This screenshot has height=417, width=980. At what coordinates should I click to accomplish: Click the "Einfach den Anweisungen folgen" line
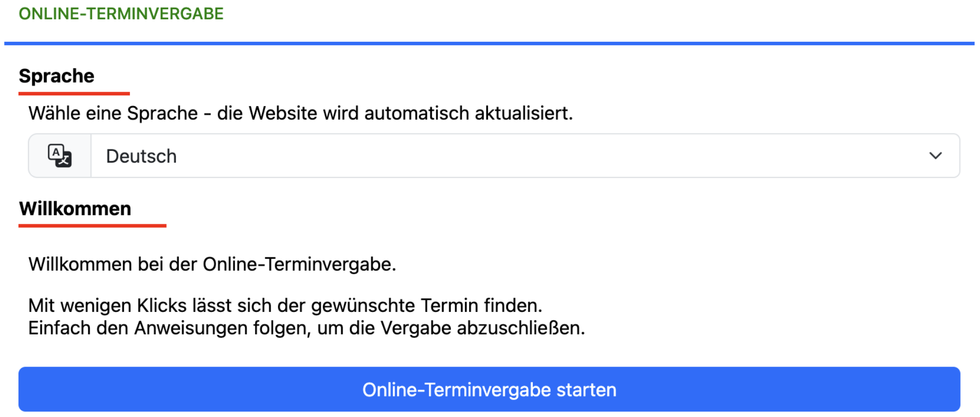click(306, 328)
